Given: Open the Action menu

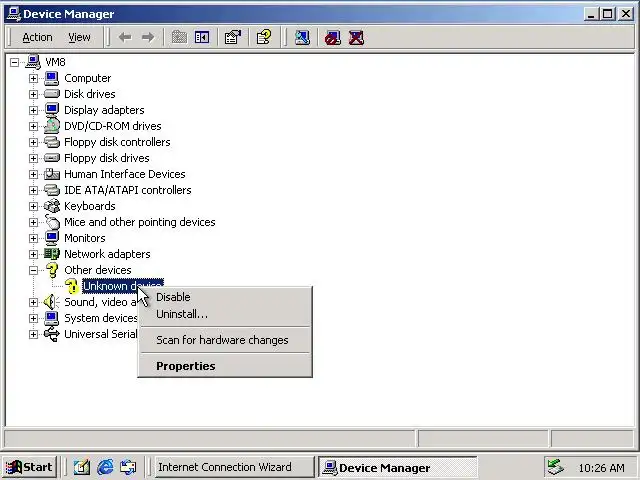Looking at the screenshot, I should click(37, 38).
